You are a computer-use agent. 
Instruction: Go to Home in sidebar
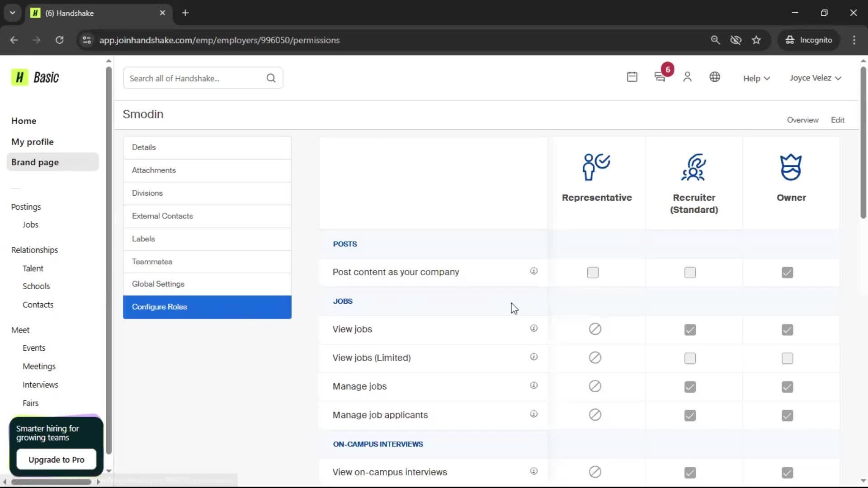pyautogui.click(x=24, y=121)
